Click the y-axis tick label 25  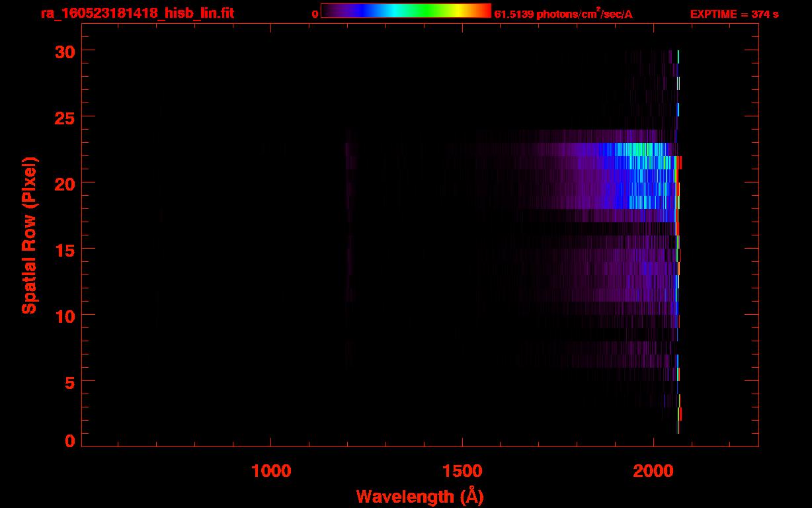point(65,117)
